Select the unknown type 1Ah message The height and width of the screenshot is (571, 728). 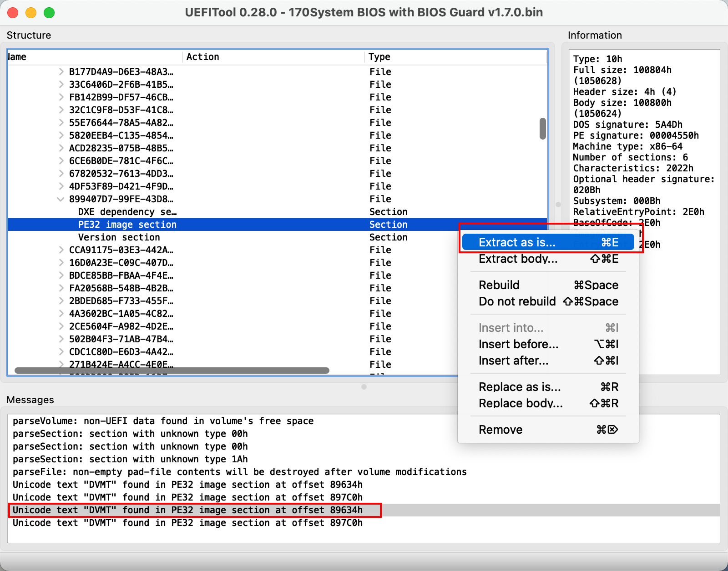pos(364,459)
